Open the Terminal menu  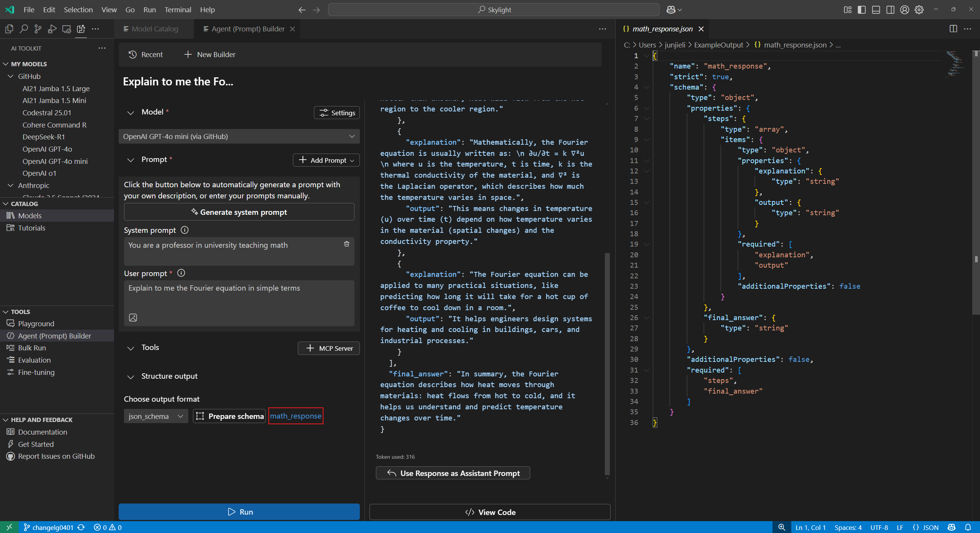[178, 10]
